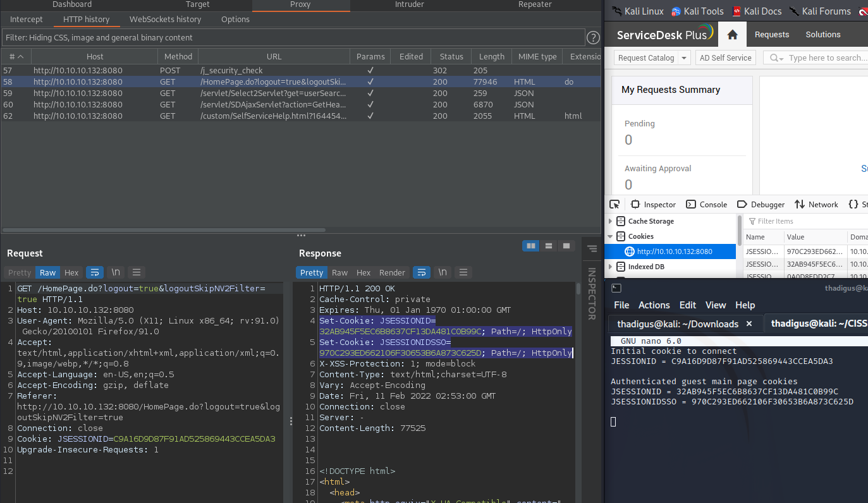The image size is (868, 503).
Task: Open WebSockets history sub-tab
Action: pyautogui.click(x=166, y=20)
